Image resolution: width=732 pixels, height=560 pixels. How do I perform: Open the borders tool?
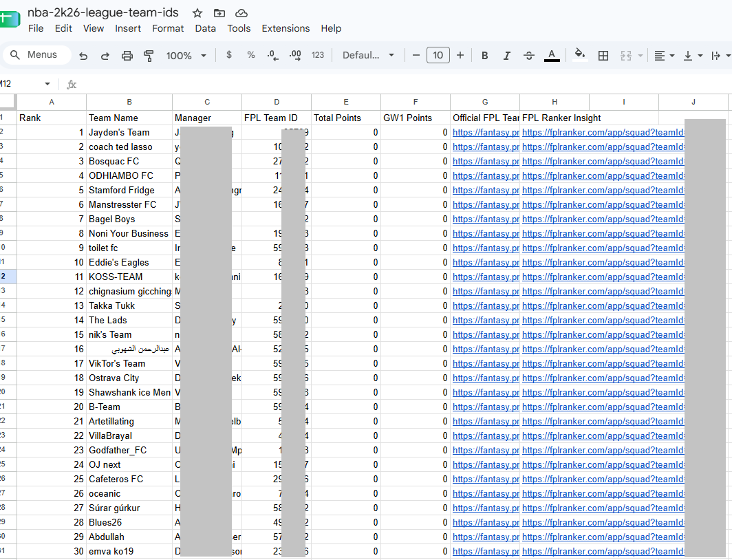coord(603,56)
